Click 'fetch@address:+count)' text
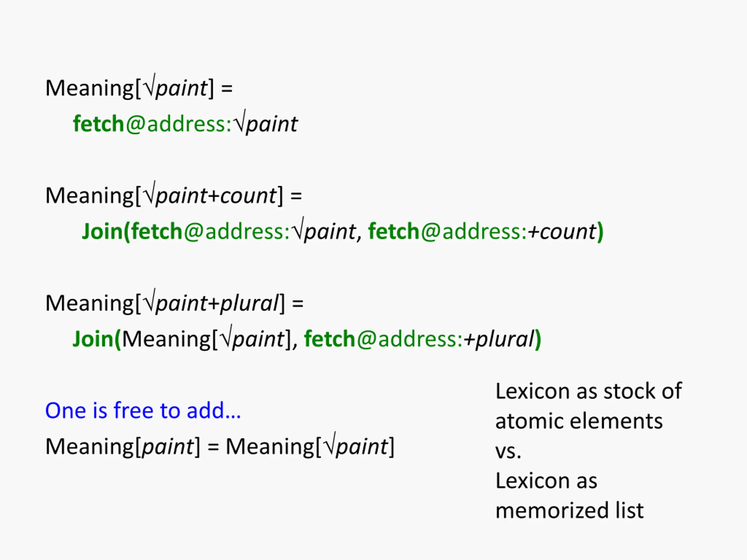This screenshot has width=747, height=560. tap(486, 231)
